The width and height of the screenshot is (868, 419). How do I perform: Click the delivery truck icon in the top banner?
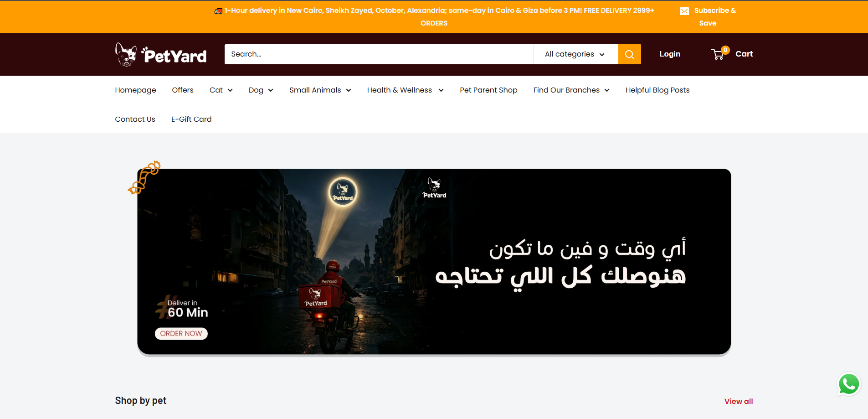(x=218, y=10)
